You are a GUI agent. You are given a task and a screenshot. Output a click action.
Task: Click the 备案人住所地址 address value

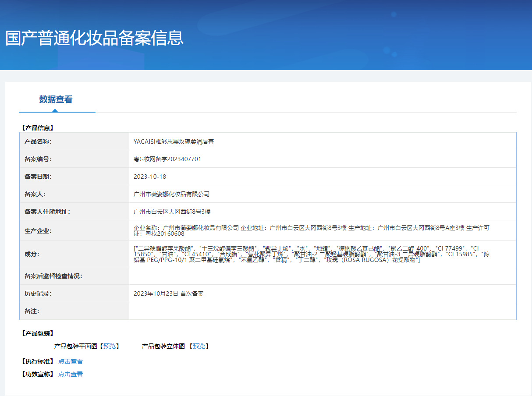point(172,212)
